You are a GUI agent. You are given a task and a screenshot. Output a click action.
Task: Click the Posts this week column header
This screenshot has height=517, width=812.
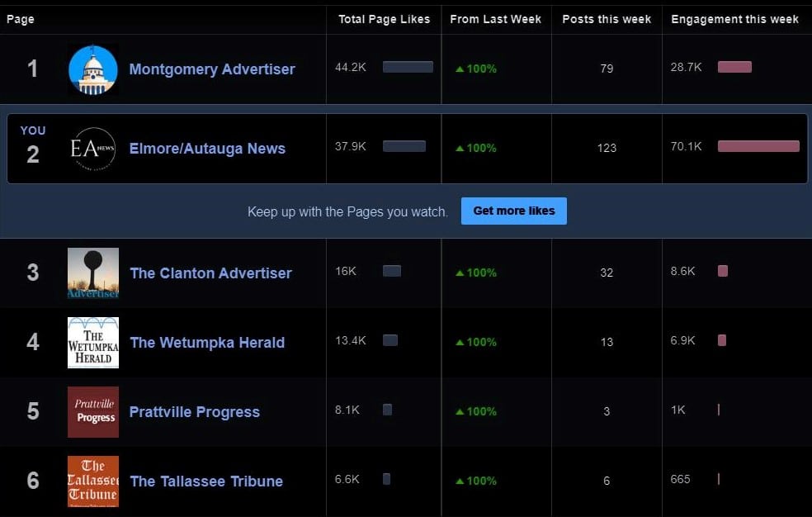tap(607, 19)
